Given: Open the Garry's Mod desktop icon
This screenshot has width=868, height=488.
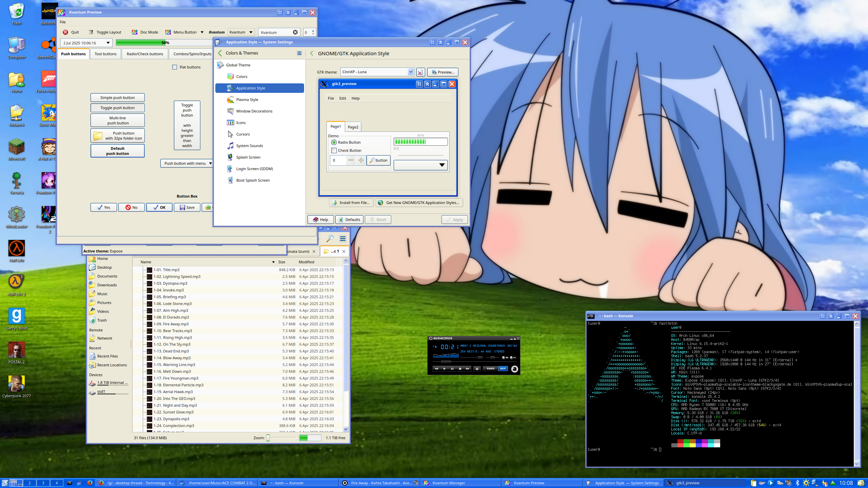Looking at the screenshot, I should coord(16,319).
